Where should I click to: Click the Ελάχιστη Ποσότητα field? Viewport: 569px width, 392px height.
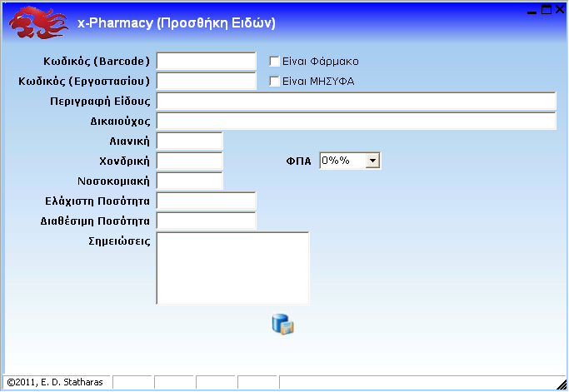point(206,201)
